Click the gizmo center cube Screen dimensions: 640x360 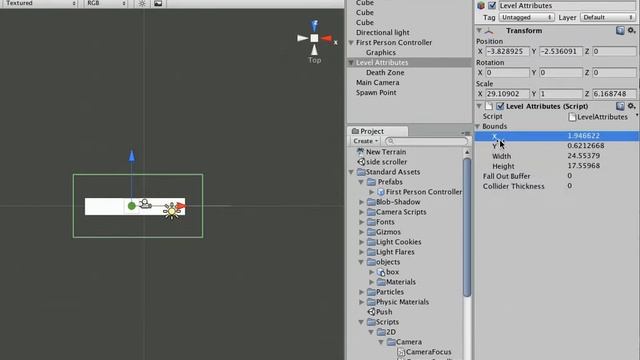(314, 38)
